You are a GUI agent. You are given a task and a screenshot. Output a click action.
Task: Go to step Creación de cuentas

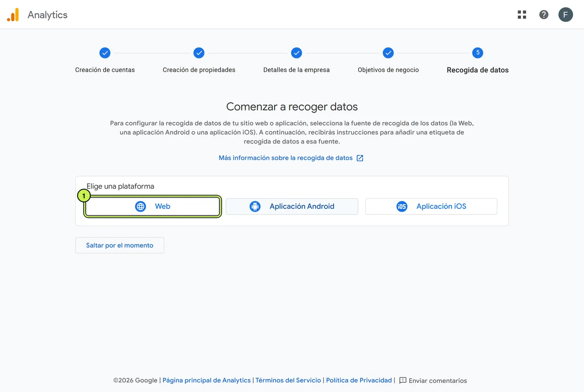105,61
